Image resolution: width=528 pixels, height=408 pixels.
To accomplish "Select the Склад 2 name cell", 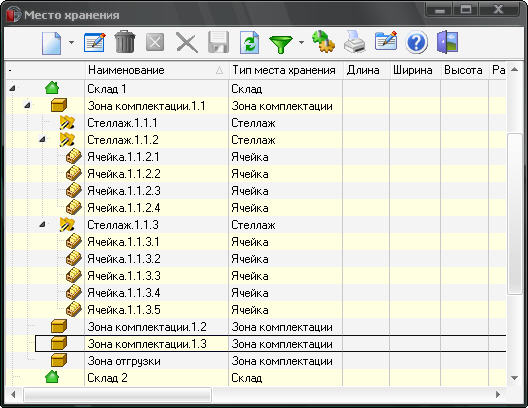I will tap(157, 378).
